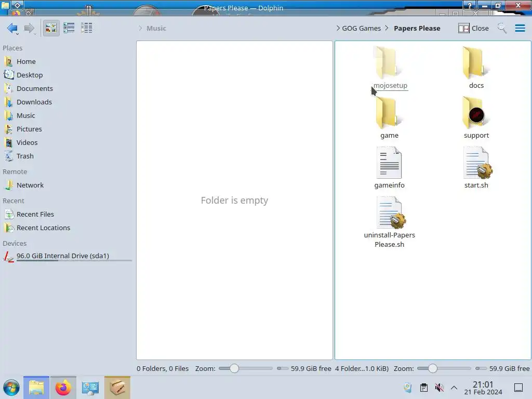The image size is (532, 399).
Task: Click the forward navigation arrow
Action: point(30,28)
